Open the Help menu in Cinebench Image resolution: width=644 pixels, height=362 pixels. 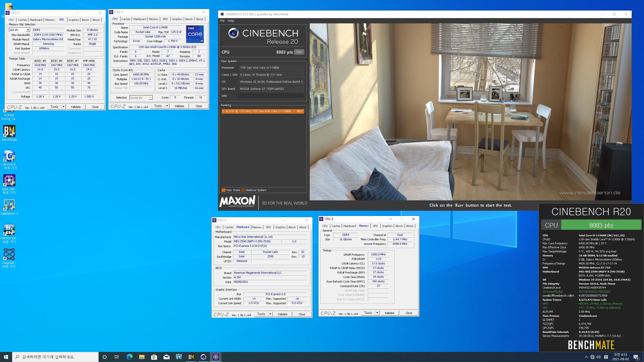[x=231, y=21]
